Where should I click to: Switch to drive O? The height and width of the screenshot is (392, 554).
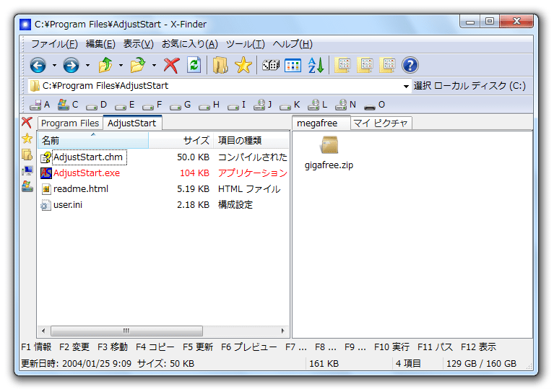[x=375, y=105]
